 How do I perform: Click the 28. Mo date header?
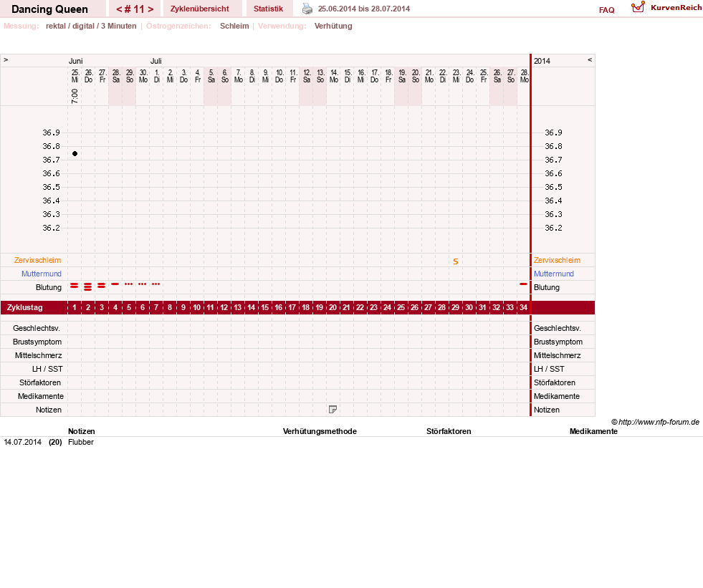tap(525, 76)
